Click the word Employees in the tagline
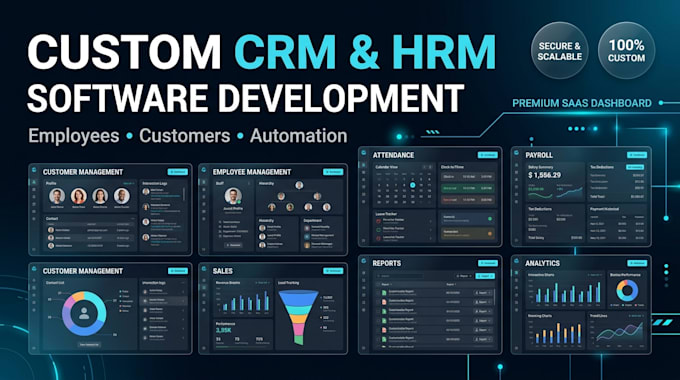 click(74, 137)
